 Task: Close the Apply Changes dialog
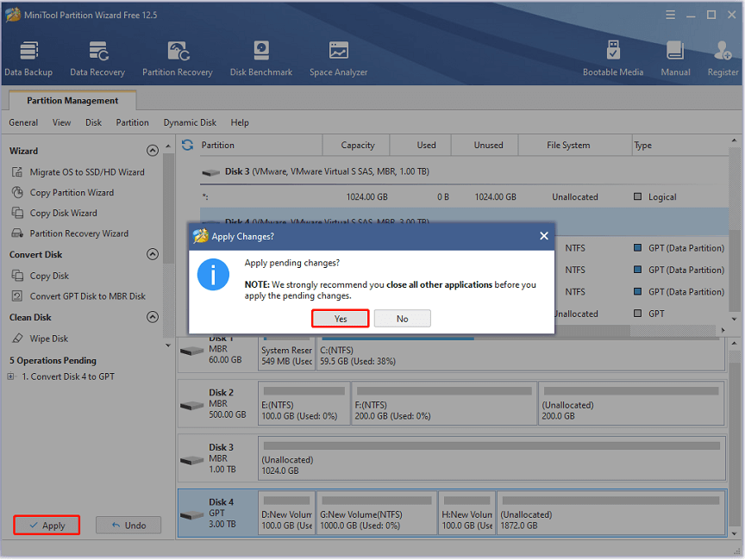(544, 236)
